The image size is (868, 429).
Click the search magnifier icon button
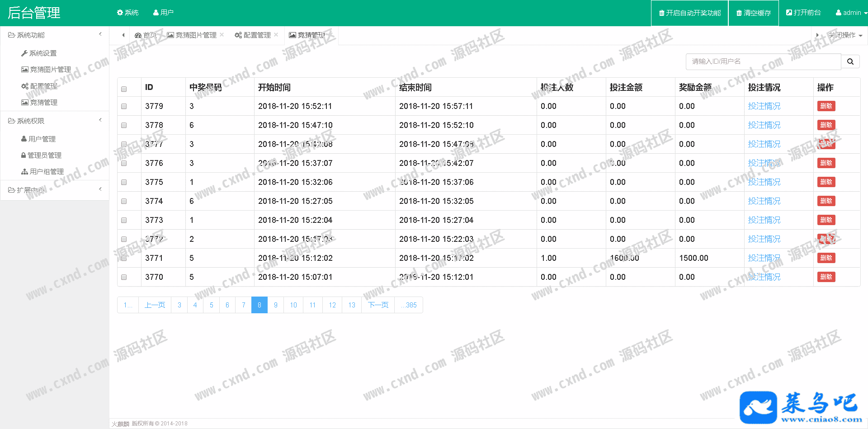tap(850, 61)
